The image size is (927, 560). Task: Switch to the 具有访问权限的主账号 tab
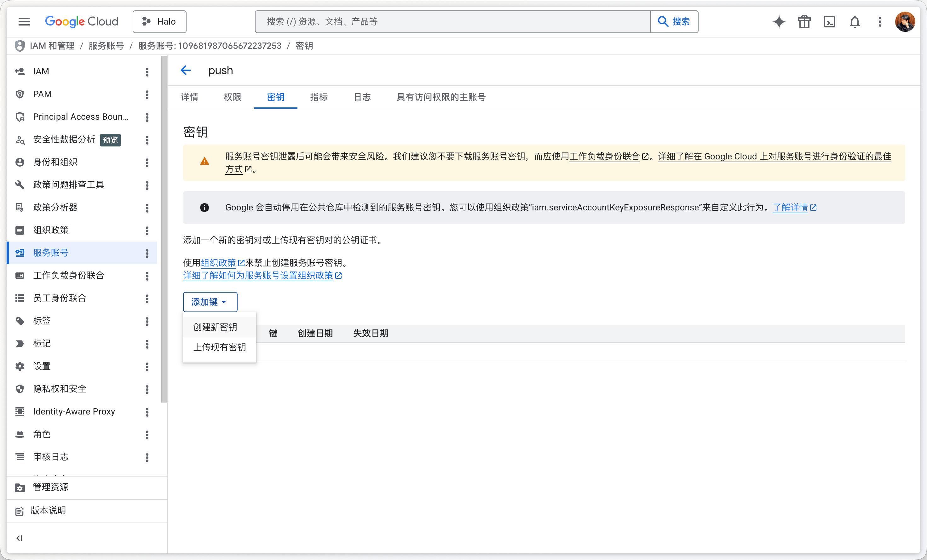[440, 97]
